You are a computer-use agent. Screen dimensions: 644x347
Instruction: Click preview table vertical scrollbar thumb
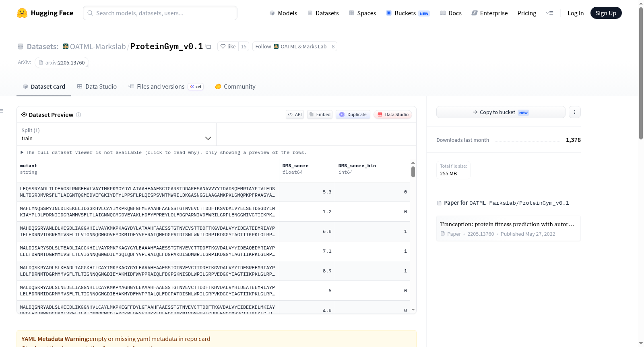(x=413, y=172)
